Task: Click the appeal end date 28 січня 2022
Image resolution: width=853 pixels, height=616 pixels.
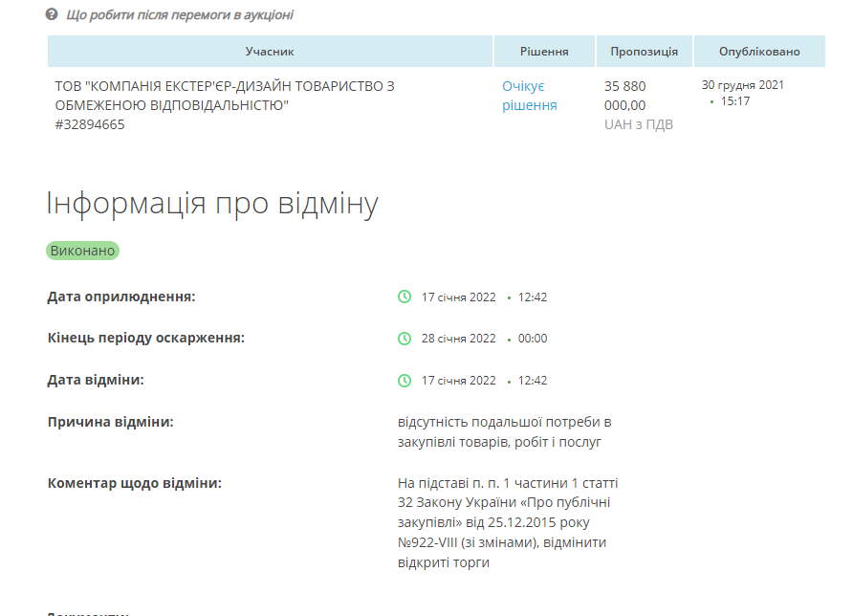Action: click(459, 339)
